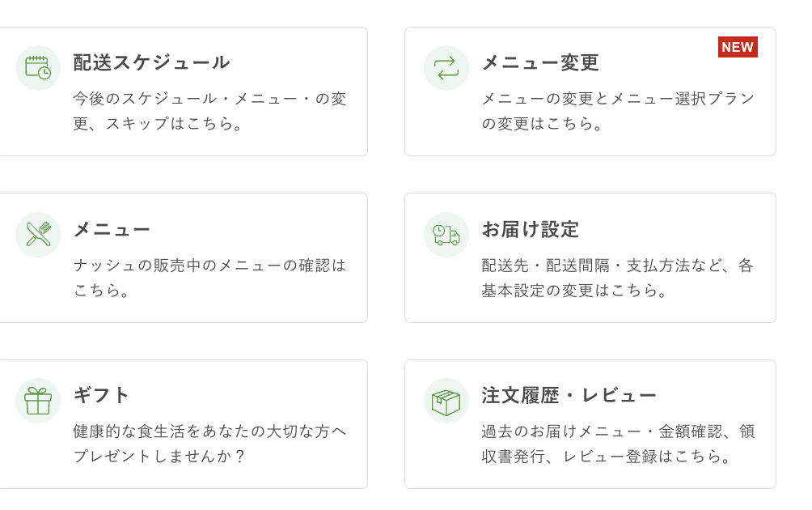The width and height of the screenshot is (812, 510).
Task: Click description 配送先・配送間隔・支払方法
Action: click(x=618, y=266)
